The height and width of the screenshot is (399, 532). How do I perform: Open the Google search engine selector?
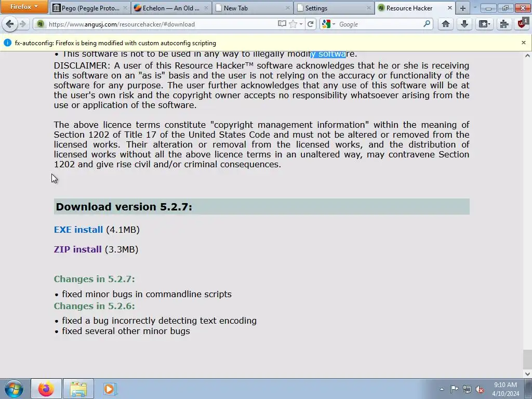pyautogui.click(x=328, y=24)
